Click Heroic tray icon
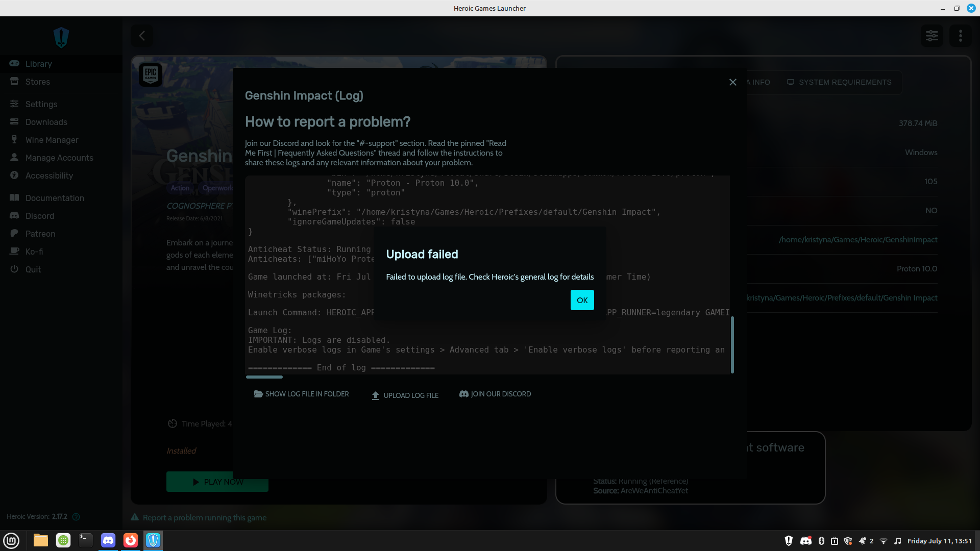Image resolution: width=980 pixels, height=551 pixels. pos(789,541)
